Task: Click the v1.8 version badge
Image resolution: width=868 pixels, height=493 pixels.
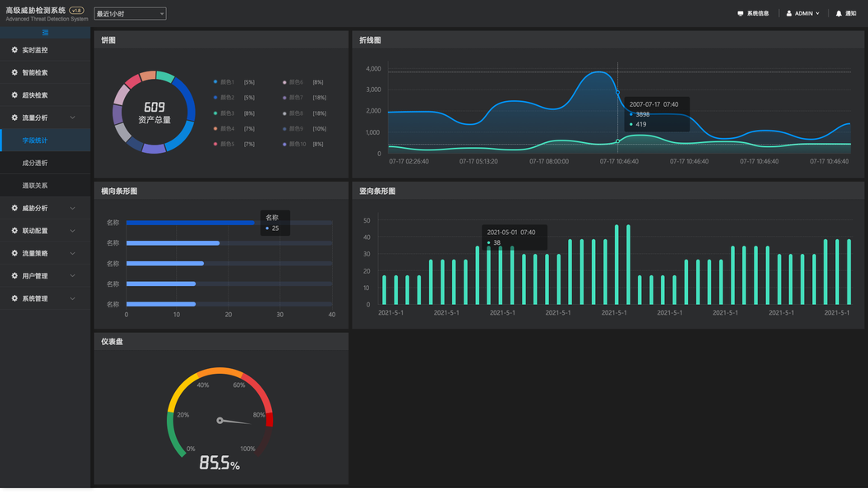Action: 76,10
